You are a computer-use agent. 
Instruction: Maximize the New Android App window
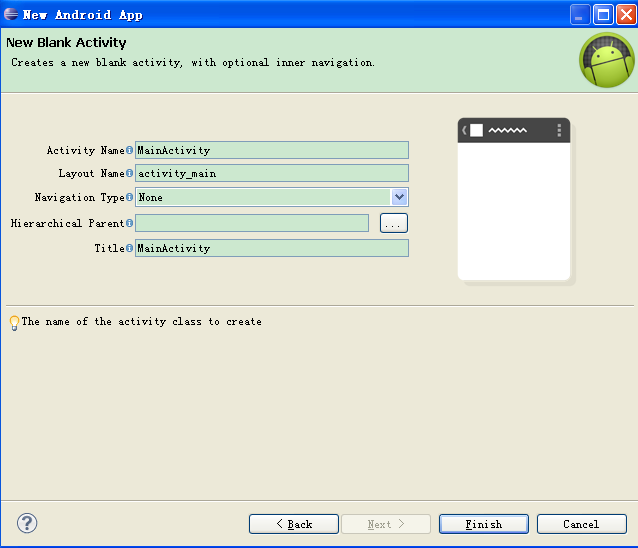click(x=603, y=15)
